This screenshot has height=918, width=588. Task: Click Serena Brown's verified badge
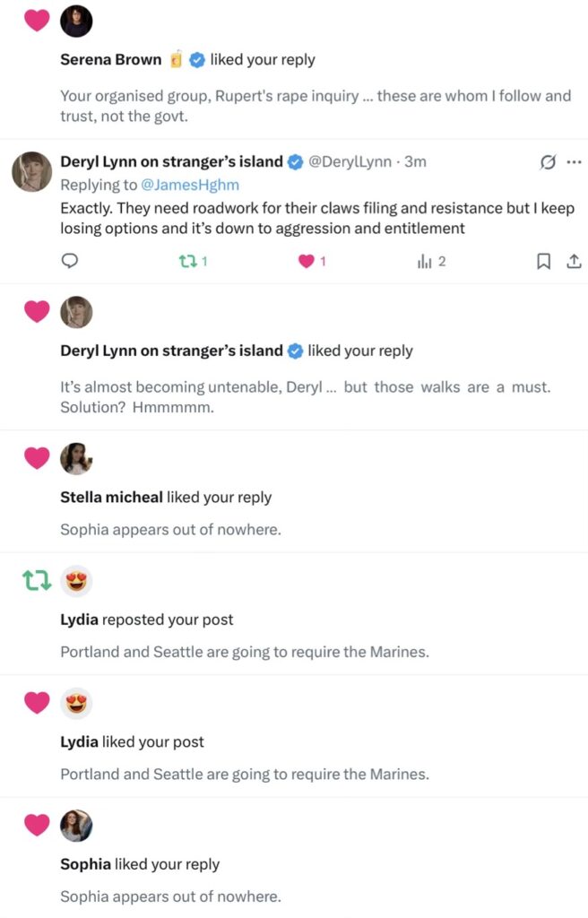[x=198, y=60]
